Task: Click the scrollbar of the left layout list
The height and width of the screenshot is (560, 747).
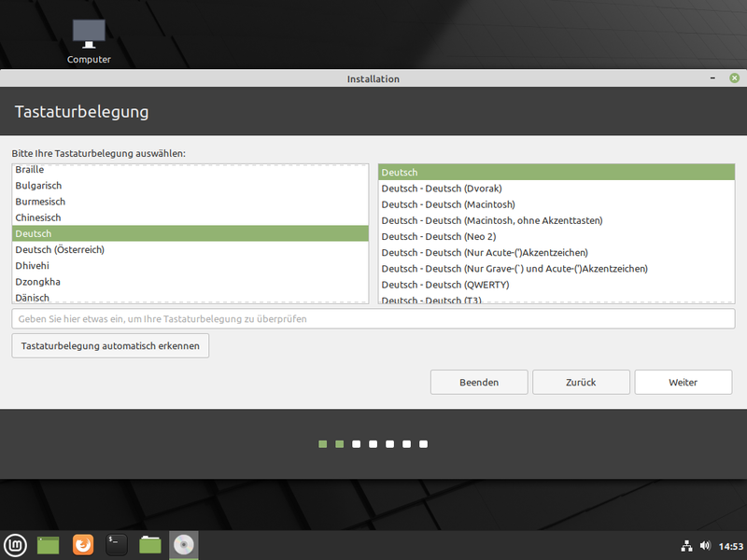Action: pos(367,233)
